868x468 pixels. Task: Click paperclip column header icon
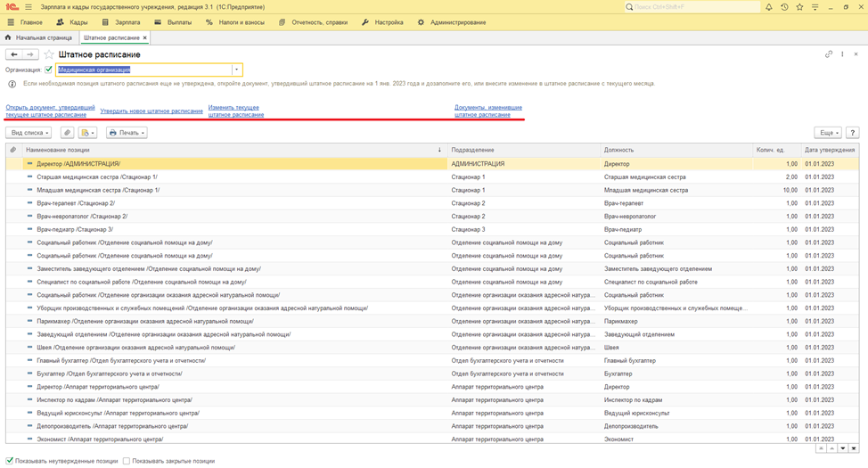pos(13,150)
